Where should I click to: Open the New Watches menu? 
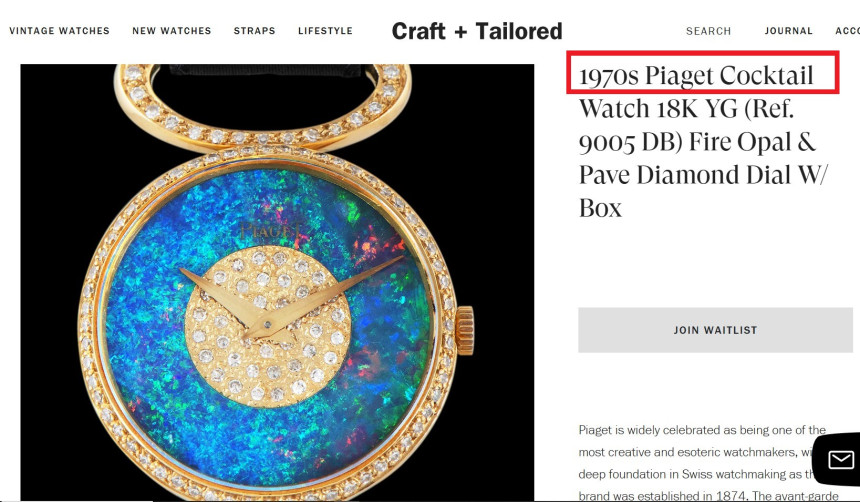click(x=172, y=31)
